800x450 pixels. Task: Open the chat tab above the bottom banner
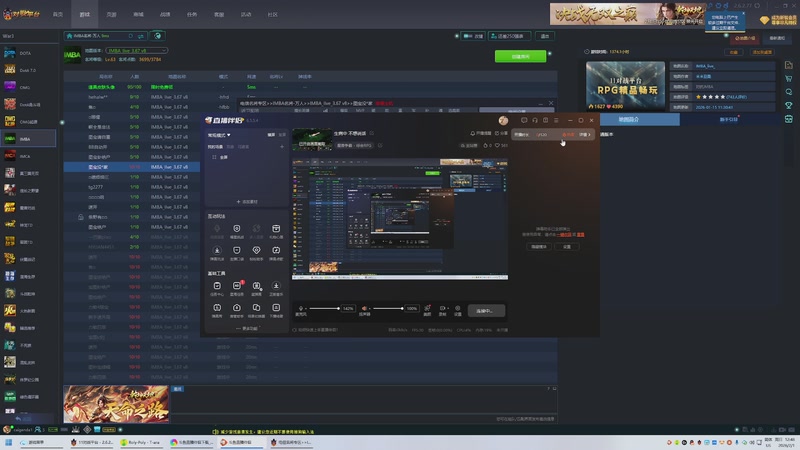pos(178,389)
